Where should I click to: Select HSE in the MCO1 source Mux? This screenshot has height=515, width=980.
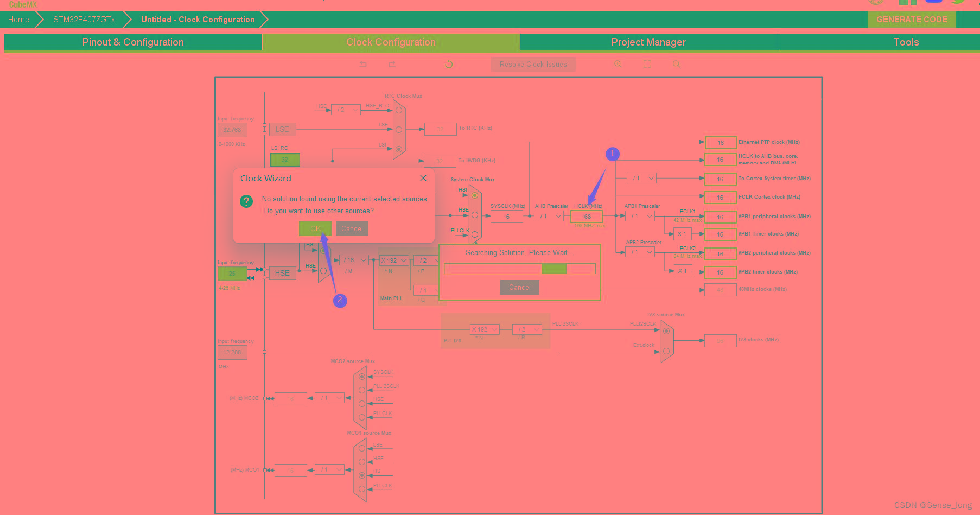[362, 462]
